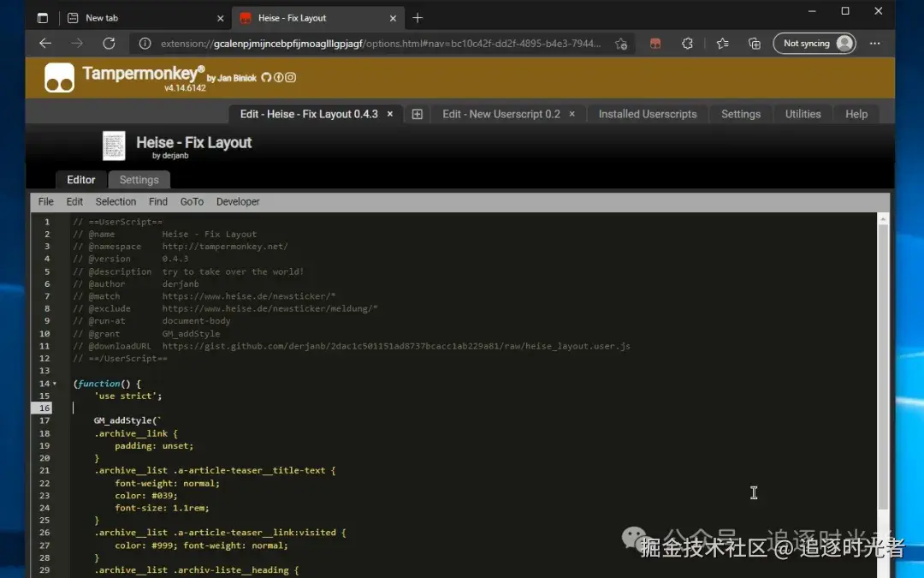
Task: Open browser Settings and more menu
Action: (875, 44)
